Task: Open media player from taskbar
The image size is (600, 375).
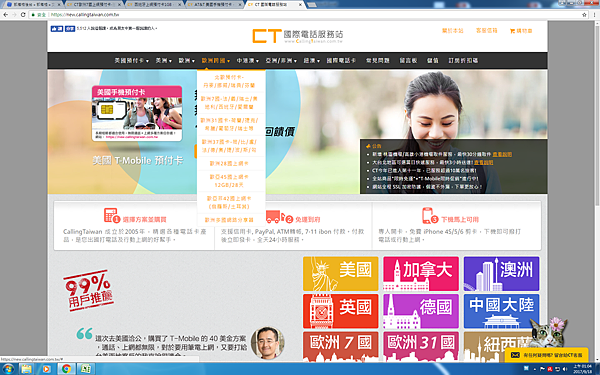Action: pyautogui.click(x=46, y=369)
